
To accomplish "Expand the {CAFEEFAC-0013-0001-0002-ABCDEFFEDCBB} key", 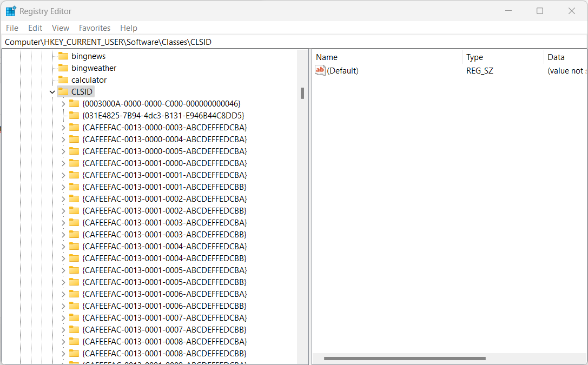I will [63, 211].
